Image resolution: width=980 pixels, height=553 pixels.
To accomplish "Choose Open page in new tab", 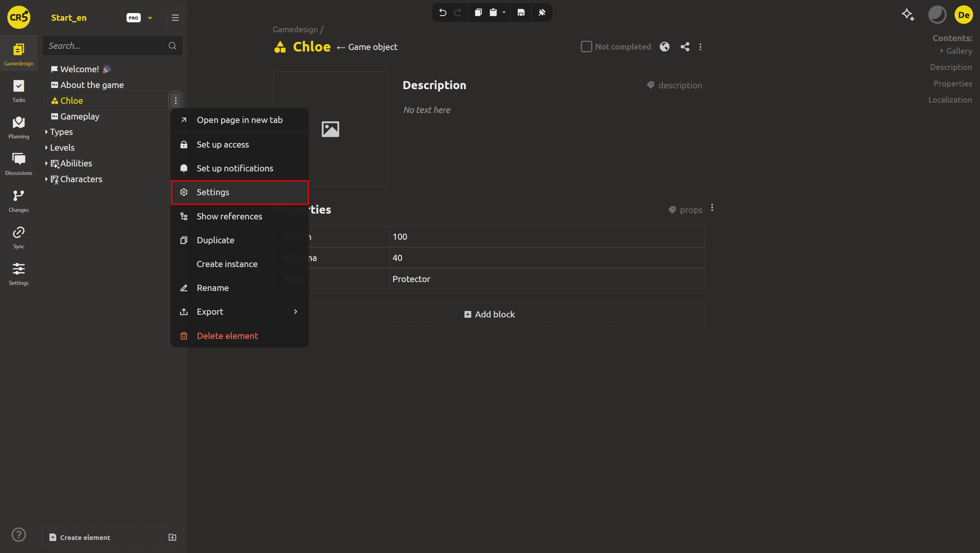I will pyautogui.click(x=239, y=120).
